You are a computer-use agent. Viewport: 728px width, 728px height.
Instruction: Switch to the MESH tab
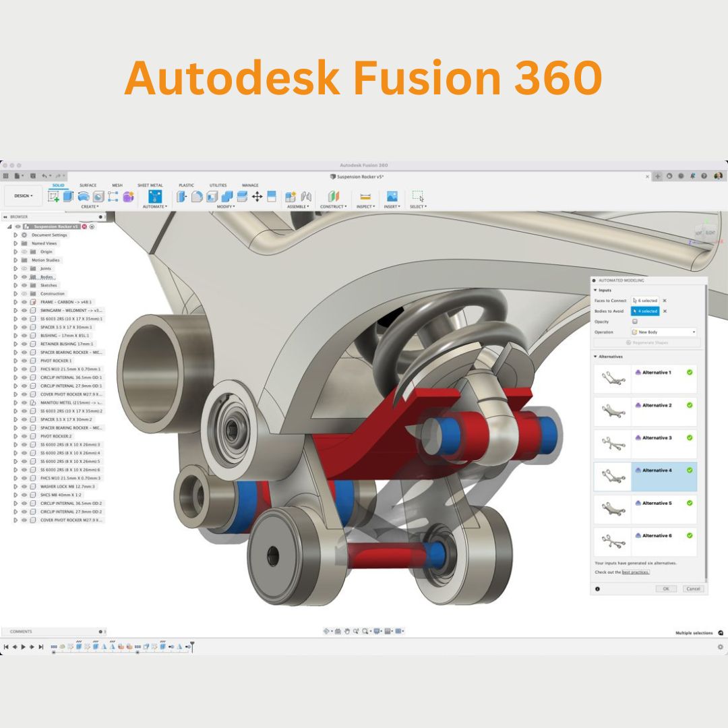[x=117, y=185]
